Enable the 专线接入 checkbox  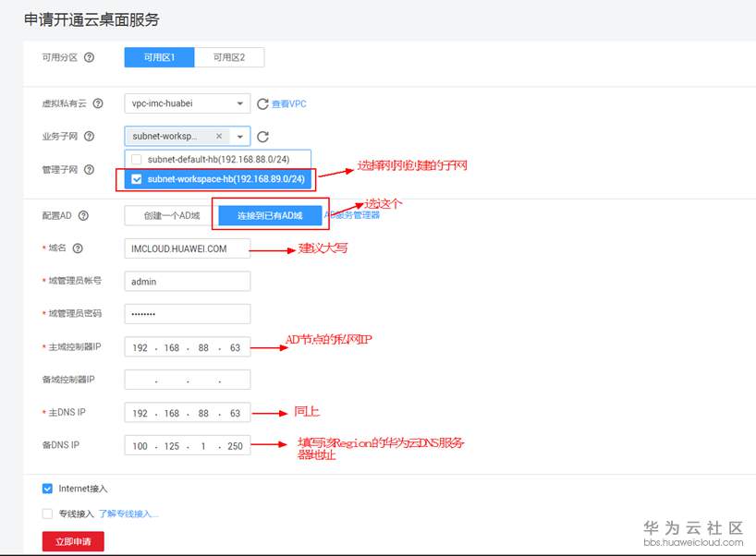pyautogui.click(x=47, y=514)
